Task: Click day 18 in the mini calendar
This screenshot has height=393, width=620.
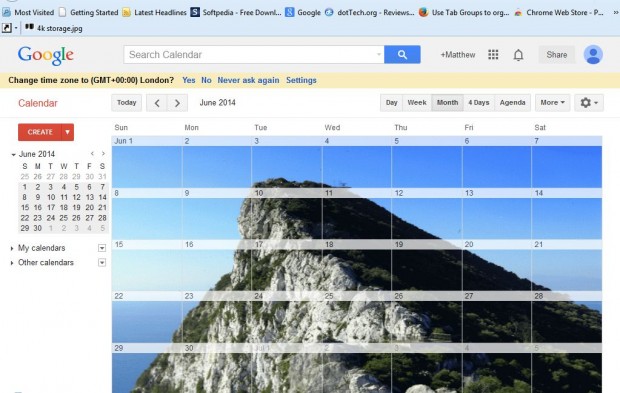Action: 64,208
